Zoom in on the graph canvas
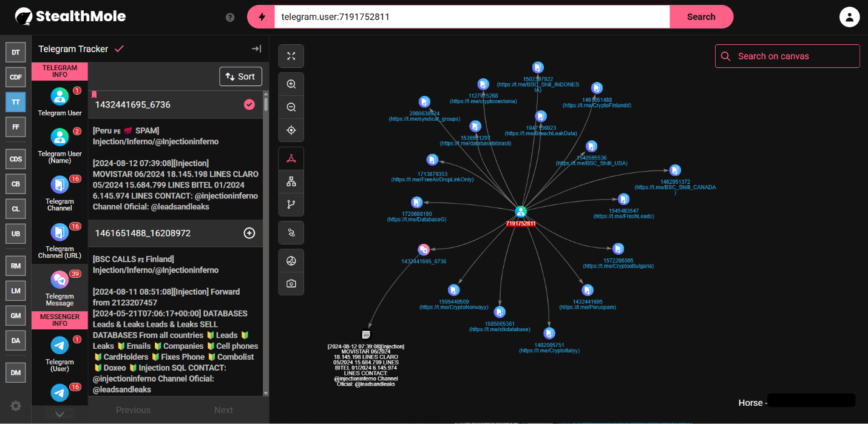 coord(291,84)
